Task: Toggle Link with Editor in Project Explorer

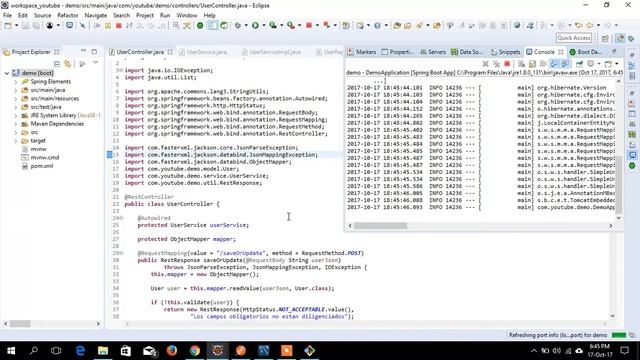Action: [x=67, y=64]
